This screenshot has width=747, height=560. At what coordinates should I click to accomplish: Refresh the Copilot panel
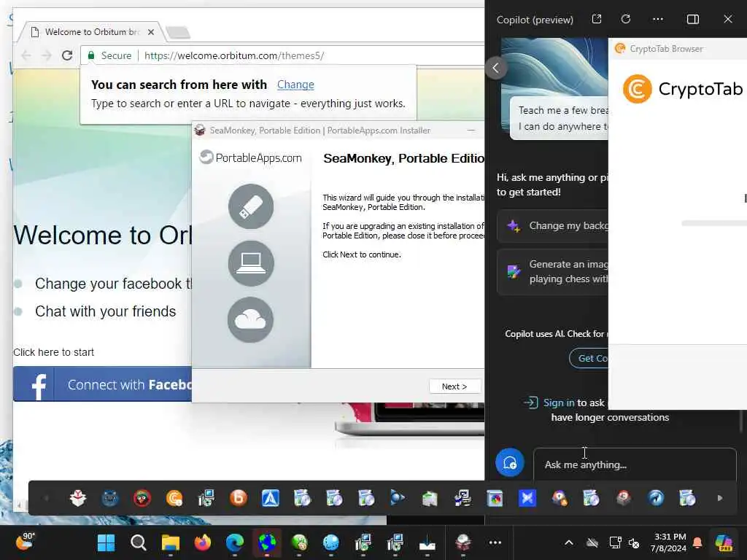click(626, 19)
